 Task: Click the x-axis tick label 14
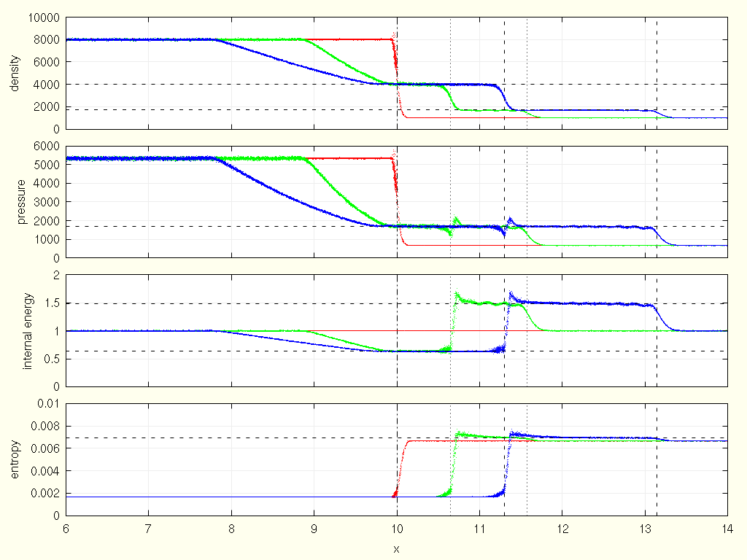click(x=727, y=529)
